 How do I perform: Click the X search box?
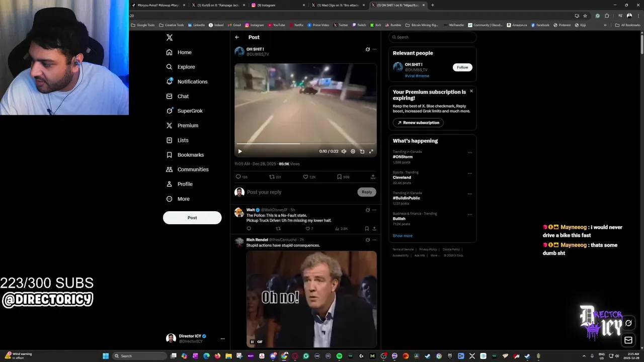[x=433, y=37]
